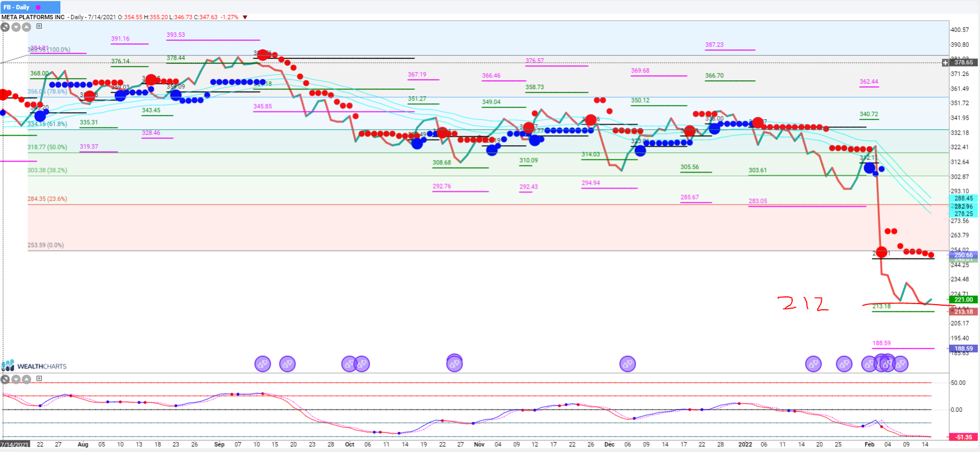Viewport: 980px width, 452px height.
Task: Click the magenta 362.44 level label
Action: 869,81
